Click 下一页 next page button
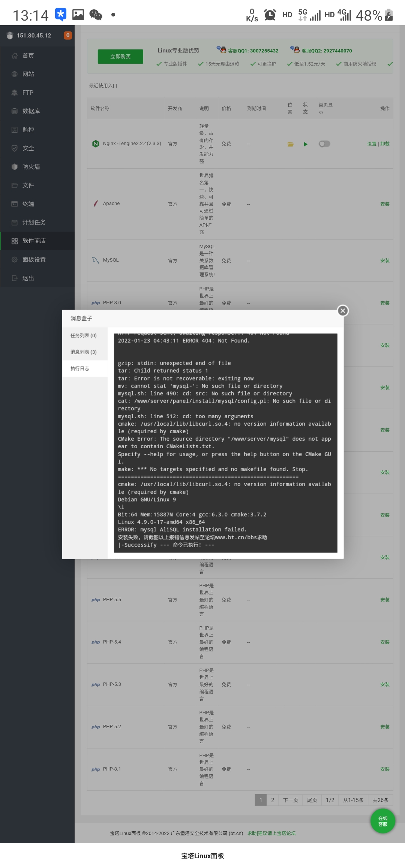 (x=291, y=800)
